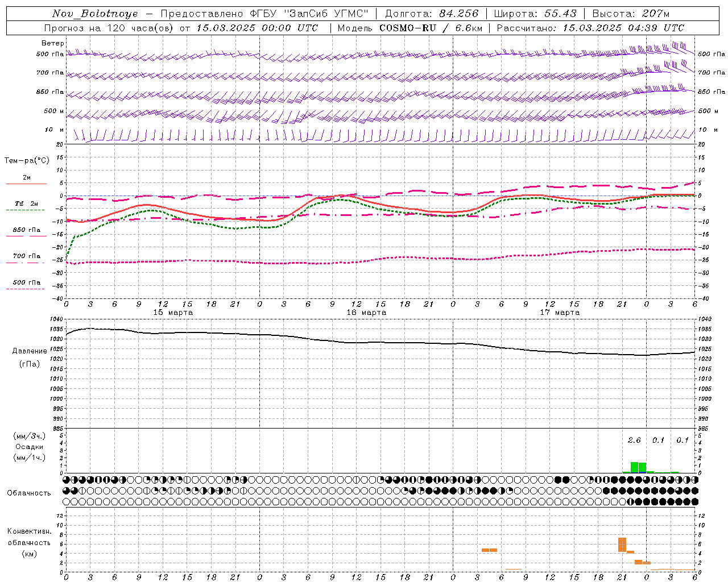The image size is (728, 582).
Task: Click the 16 марта date label
Action: pyautogui.click(x=366, y=313)
